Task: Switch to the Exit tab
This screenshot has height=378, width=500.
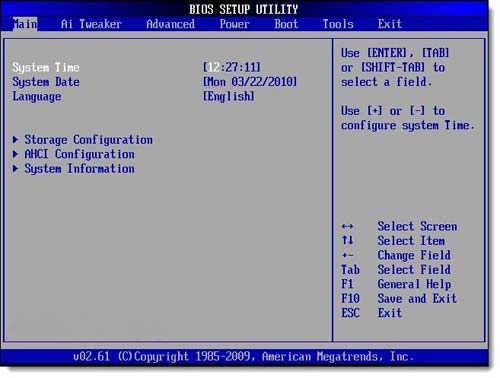Action: tap(390, 24)
